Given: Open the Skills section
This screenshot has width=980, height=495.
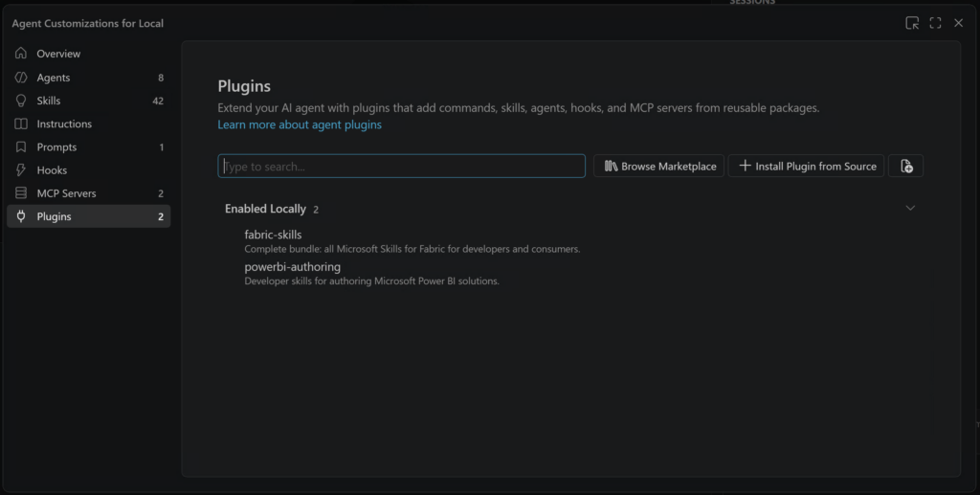Looking at the screenshot, I should tap(89, 101).
